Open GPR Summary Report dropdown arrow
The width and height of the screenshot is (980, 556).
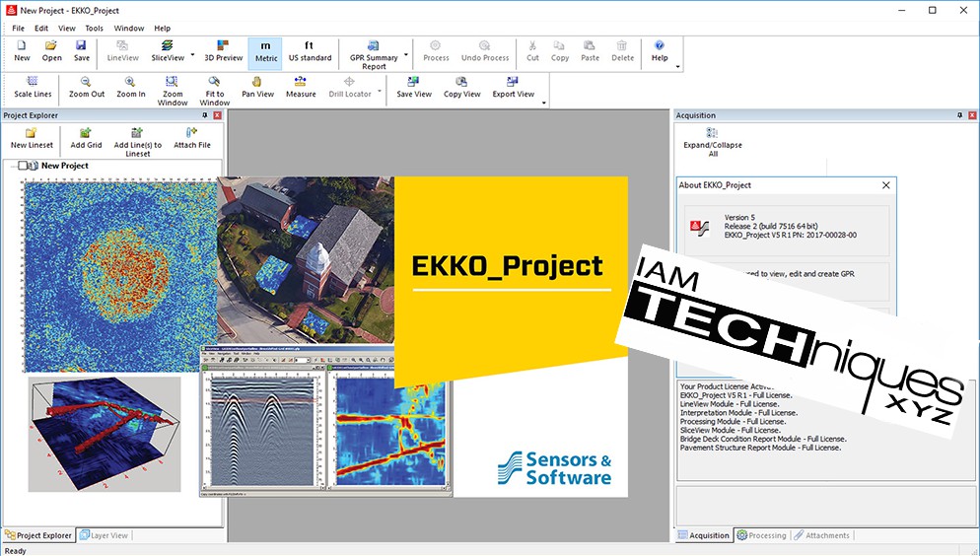pos(405,54)
